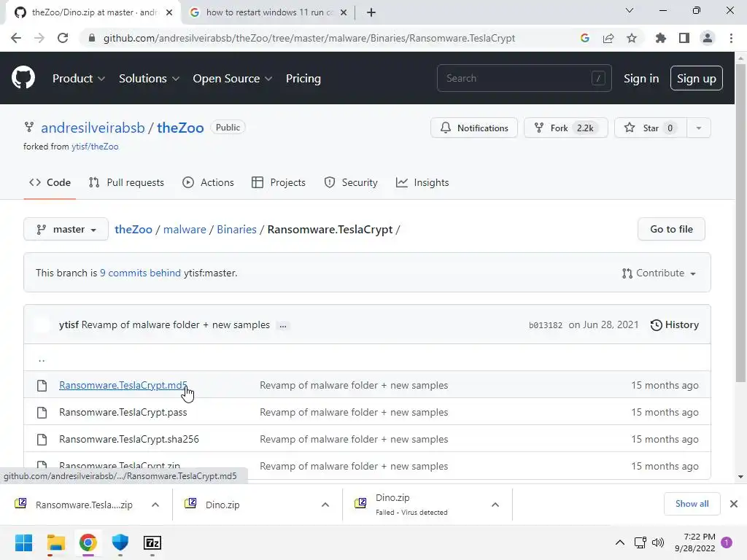The height and width of the screenshot is (560, 747).
Task: Close the downloads bar
Action: [734, 504]
